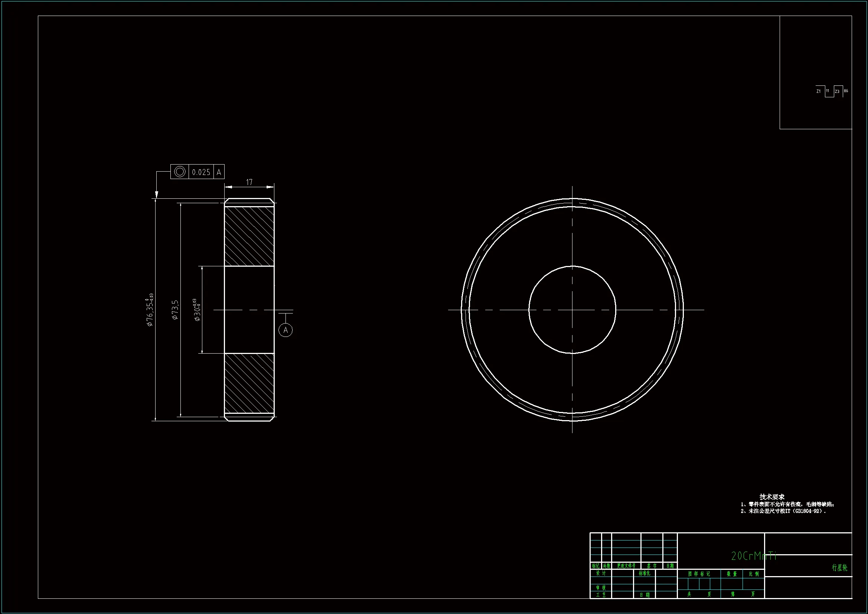This screenshot has width=868, height=614.
Task: Click the 技术要求 heading text
Action: 771,497
